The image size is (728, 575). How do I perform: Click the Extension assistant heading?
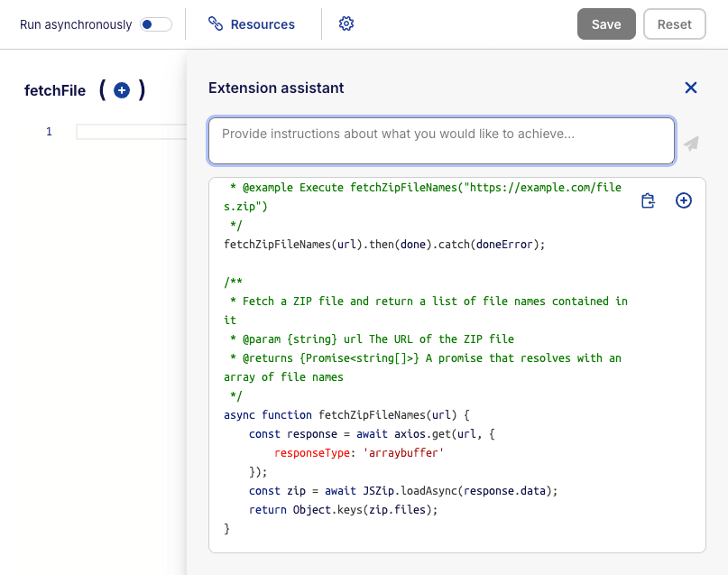click(x=276, y=88)
